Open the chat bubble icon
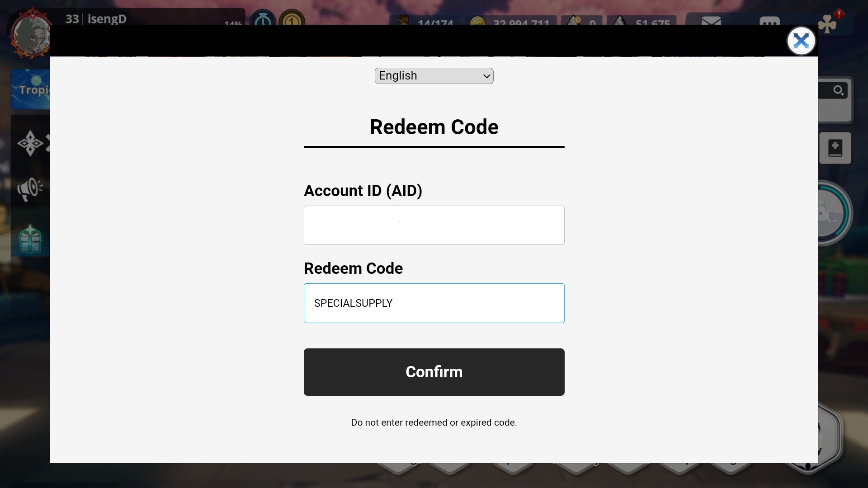This screenshot has height=488, width=868. coord(769,21)
